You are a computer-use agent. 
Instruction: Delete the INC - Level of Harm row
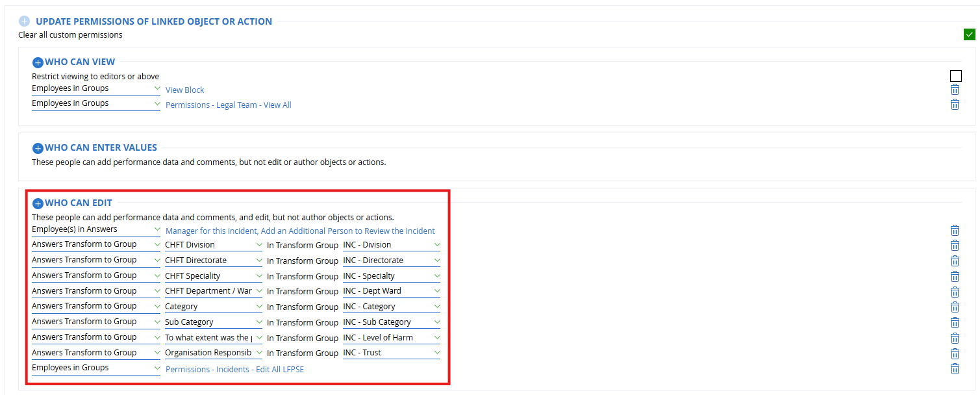tap(955, 338)
